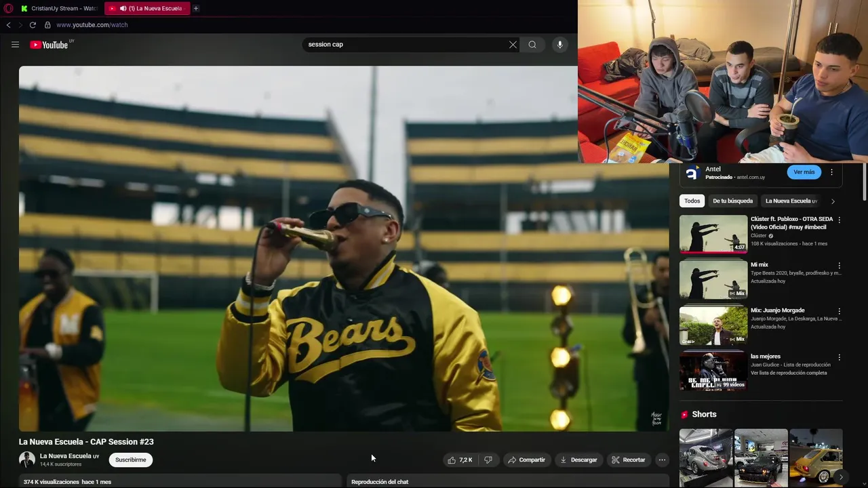Screen dimensions: 868x488
Task: Open Mi mix playlist title
Action: pos(759,265)
